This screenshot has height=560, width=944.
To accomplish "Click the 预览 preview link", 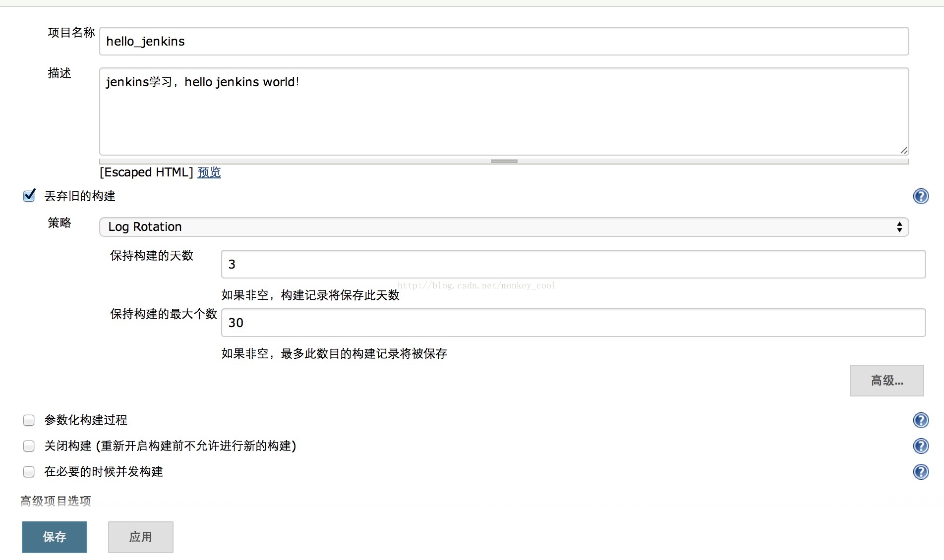I will [x=209, y=172].
